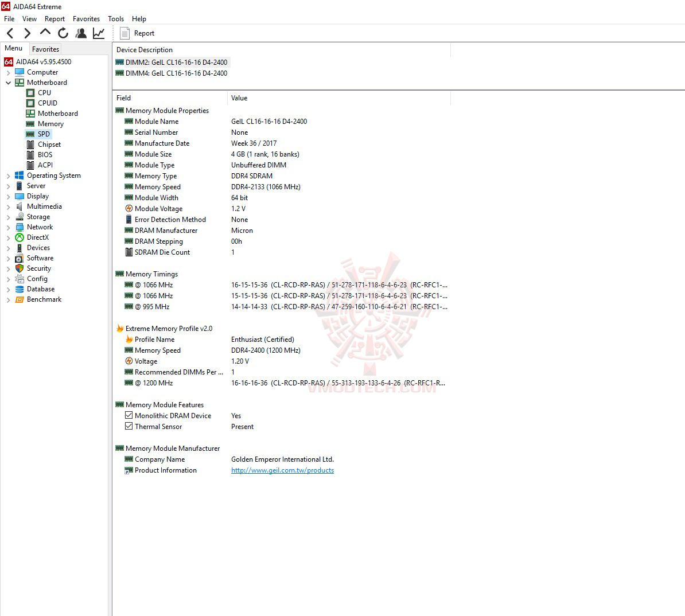685x616 pixels.
Task: Toggle the Monolithic DRAM Device checkbox
Action: coord(129,415)
